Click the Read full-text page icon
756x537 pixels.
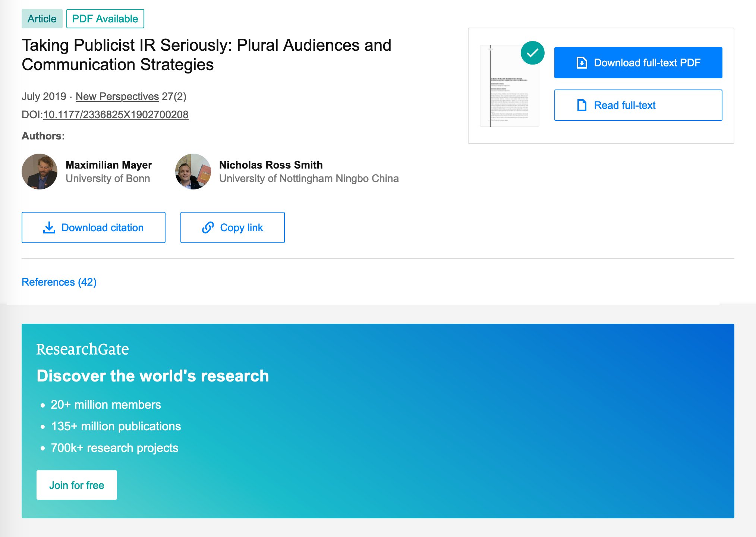[582, 105]
